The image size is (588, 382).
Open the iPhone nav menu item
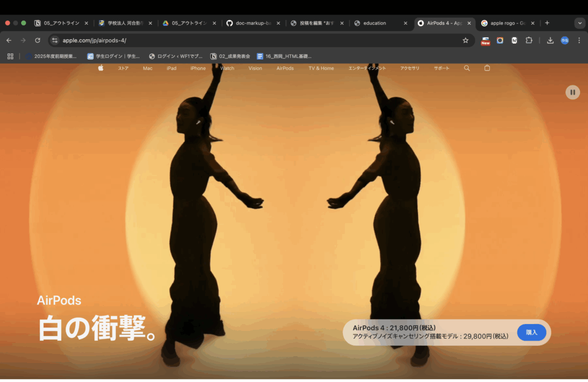pos(198,68)
